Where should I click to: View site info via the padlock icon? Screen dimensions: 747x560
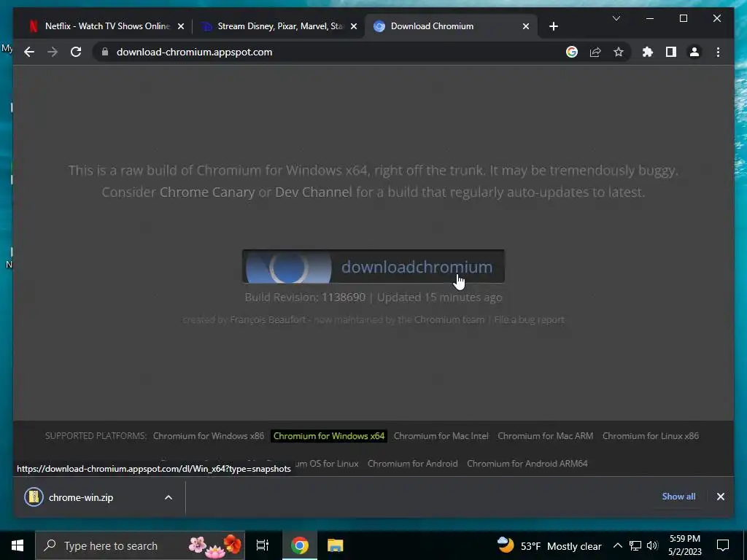click(x=105, y=52)
